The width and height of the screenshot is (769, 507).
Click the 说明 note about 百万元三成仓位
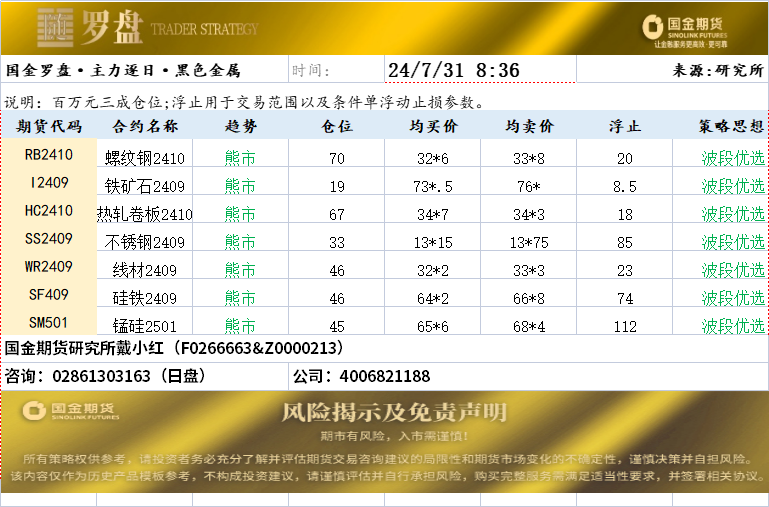click(x=244, y=102)
